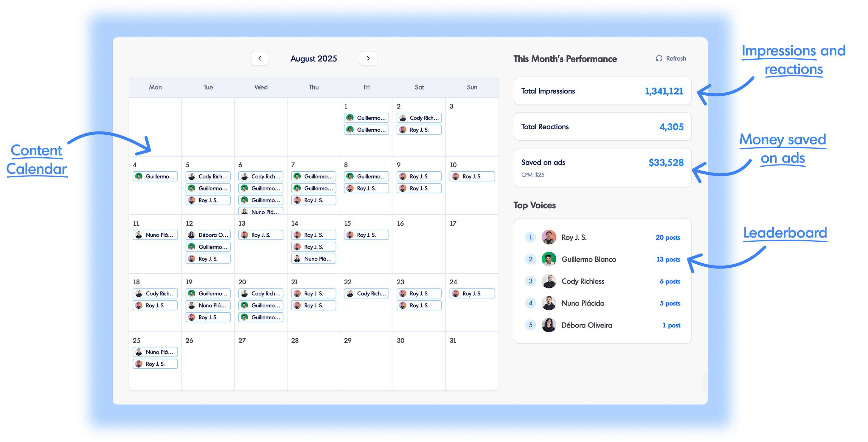Click the 20 posts count for Roy J. S.
The height and width of the screenshot is (442, 868).
668,237
